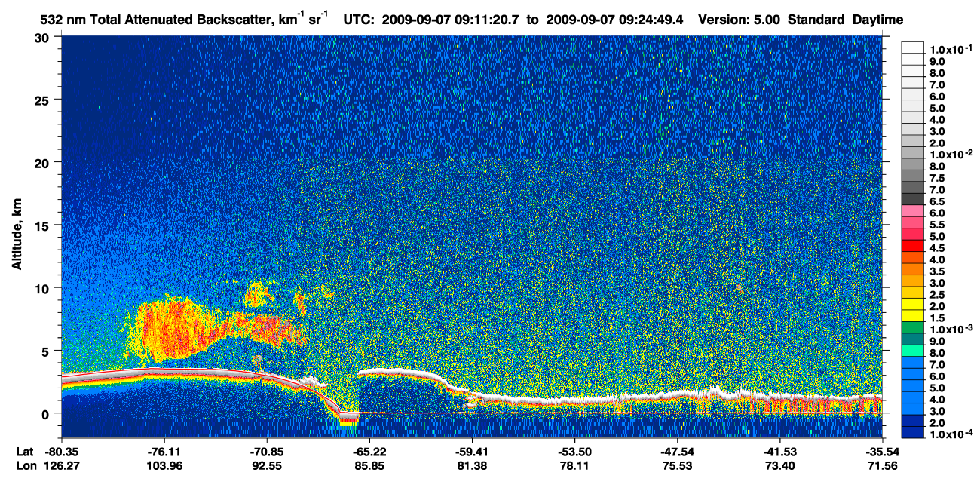Select longitude value '85.85'
980x503 pixels.
[369, 466]
